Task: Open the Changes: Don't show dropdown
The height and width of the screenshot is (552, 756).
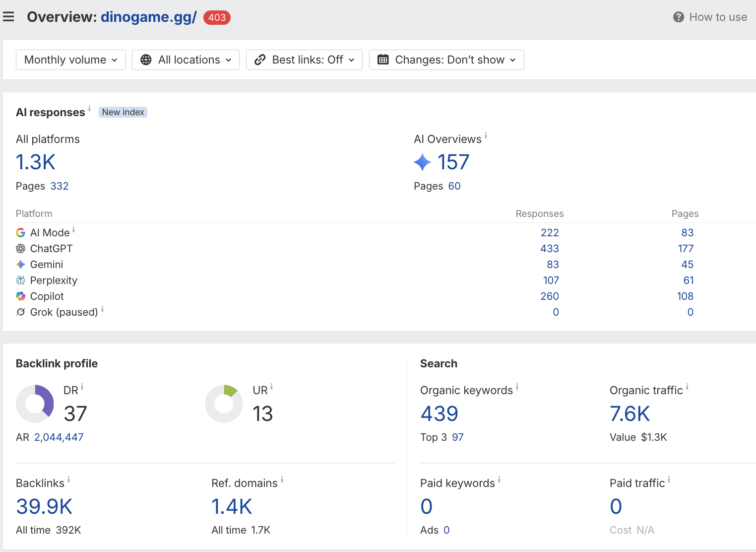Action: click(x=446, y=60)
